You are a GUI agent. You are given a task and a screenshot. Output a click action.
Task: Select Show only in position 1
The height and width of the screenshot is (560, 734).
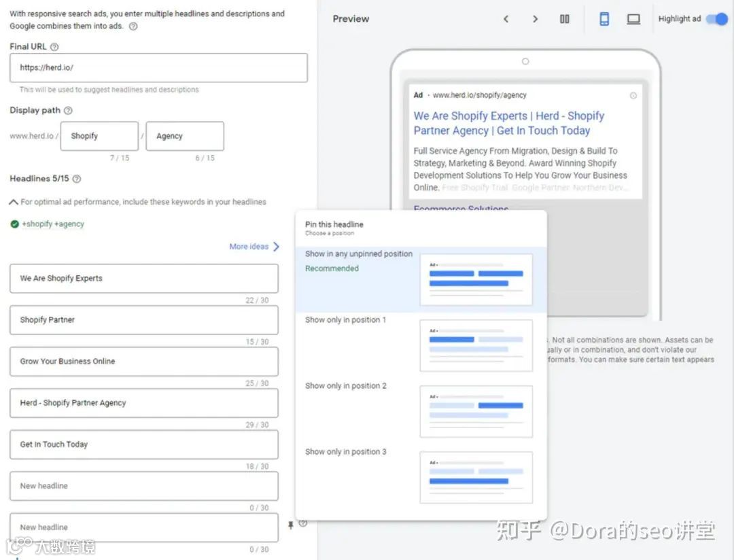coord(421,345)
